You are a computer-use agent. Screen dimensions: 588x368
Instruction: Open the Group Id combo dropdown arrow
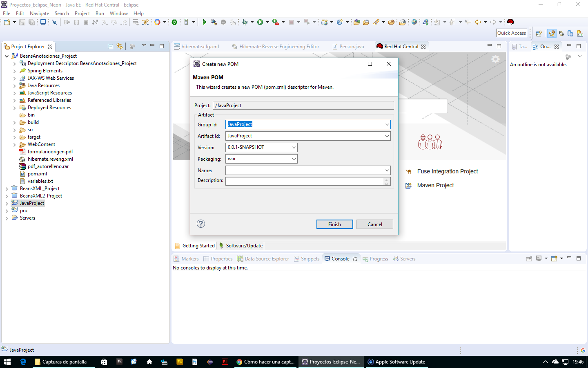coord(387,124)
